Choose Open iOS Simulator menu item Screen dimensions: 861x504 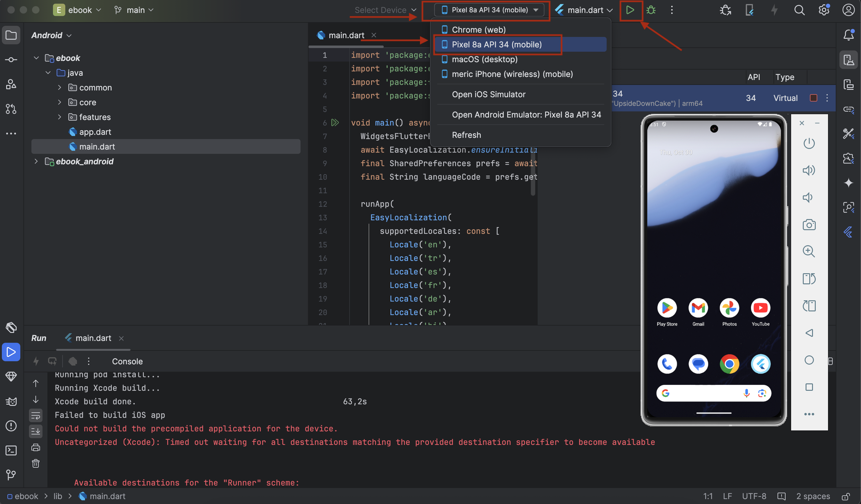(x=489, y=94)
